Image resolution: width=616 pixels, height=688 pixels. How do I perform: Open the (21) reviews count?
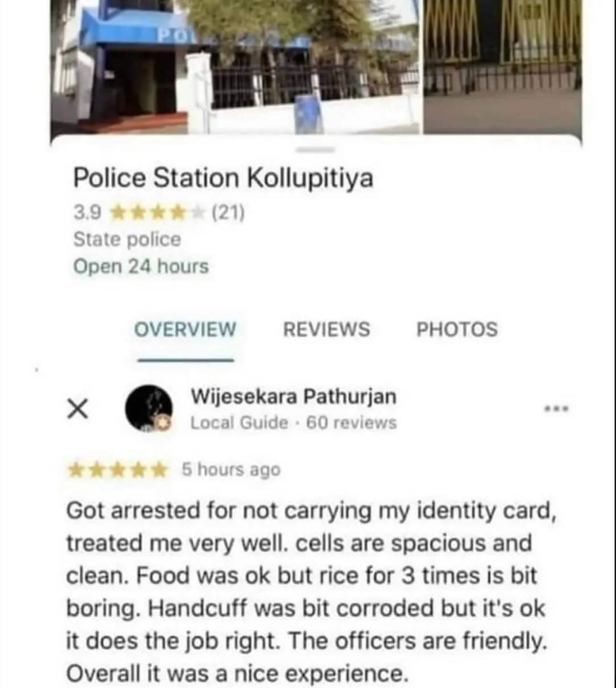[x=228, y=213]
